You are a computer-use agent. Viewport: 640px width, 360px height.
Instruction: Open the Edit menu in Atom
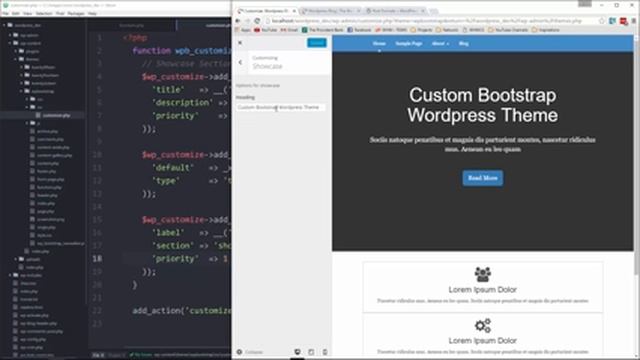16,13
